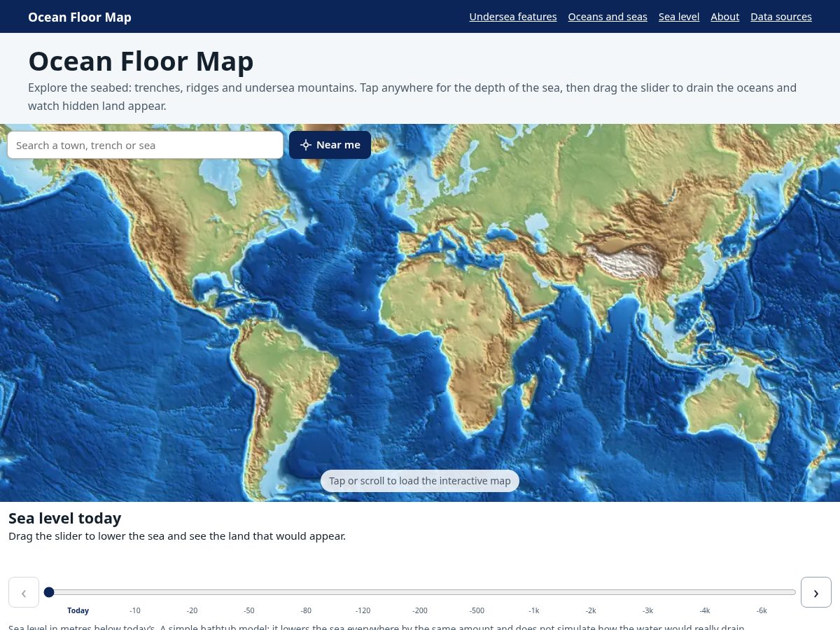Image resolution: width=840 pixels, height=630 pixels.
Task: Click the next sea level arrow
Action: click(x=816, y=592)
